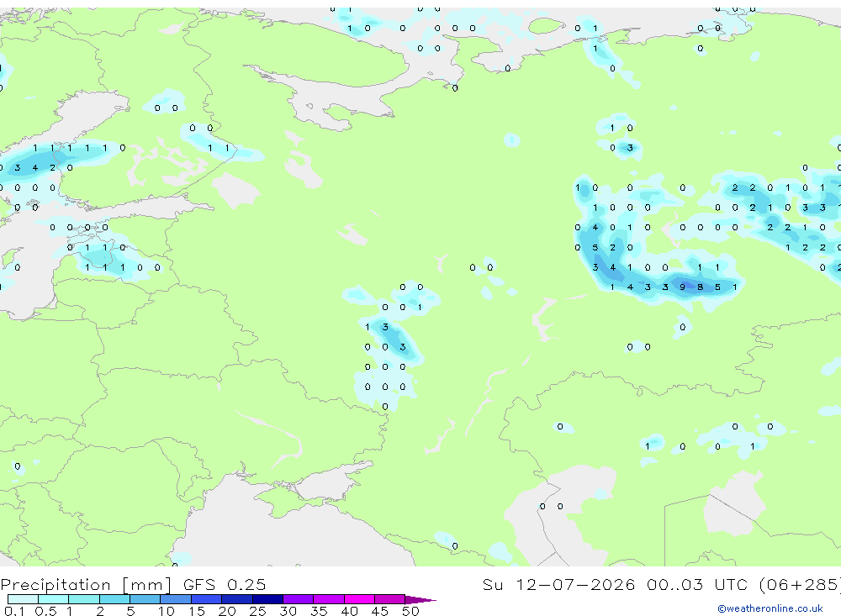The image size is (841, 616).
Task: Click the '8' precipitation value on the map
Action: (x=700, y=287)
